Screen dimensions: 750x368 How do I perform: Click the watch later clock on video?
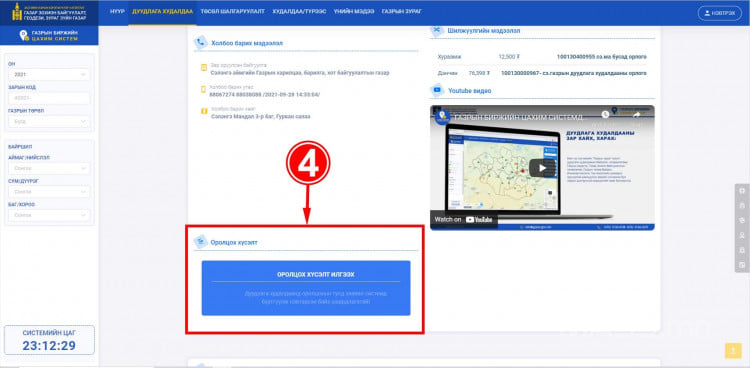[605, 115]
